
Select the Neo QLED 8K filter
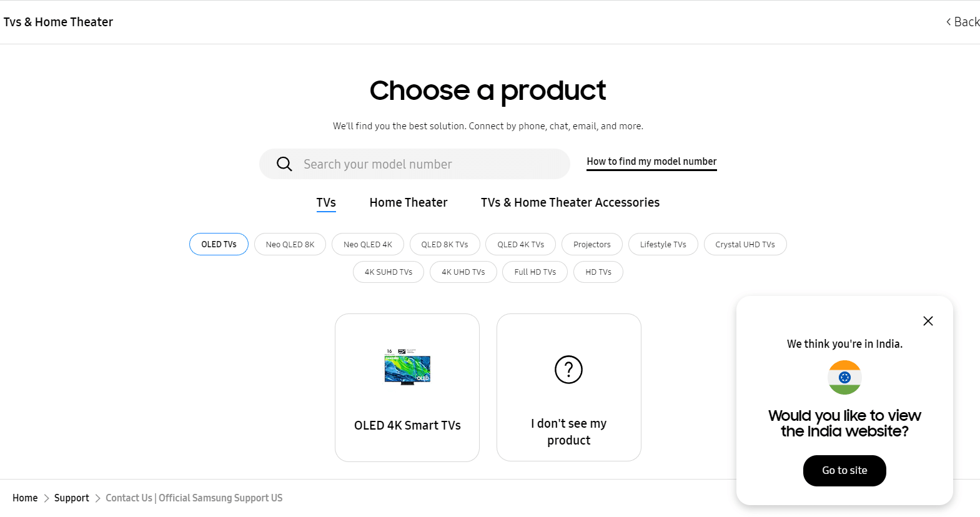[x=290, y=244]
